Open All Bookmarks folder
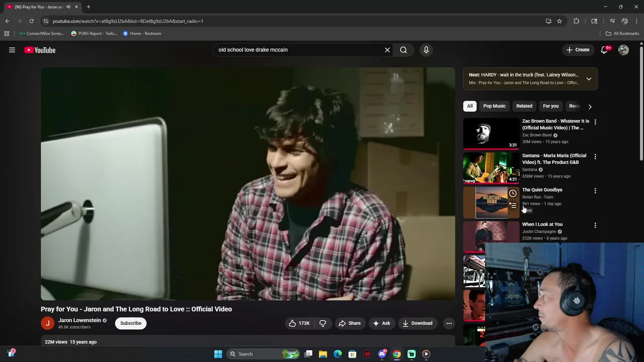644x362 pixels. point(622,34)
